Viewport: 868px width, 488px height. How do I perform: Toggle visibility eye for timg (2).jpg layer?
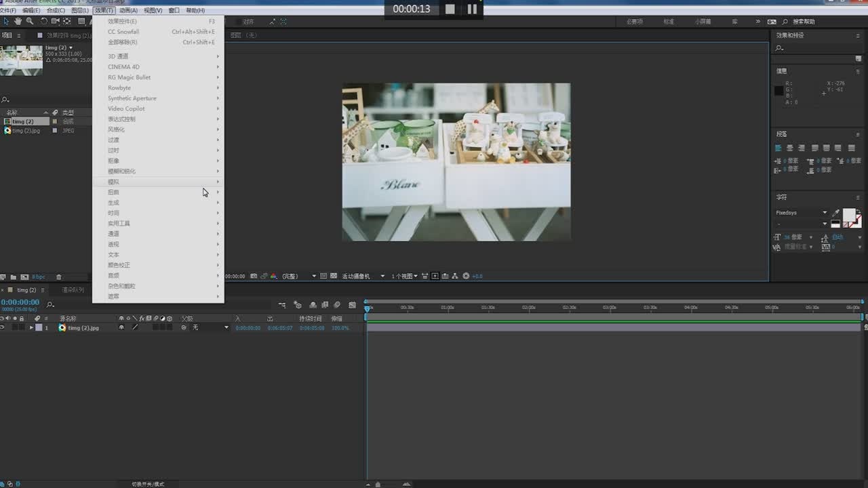pos(3,327)
